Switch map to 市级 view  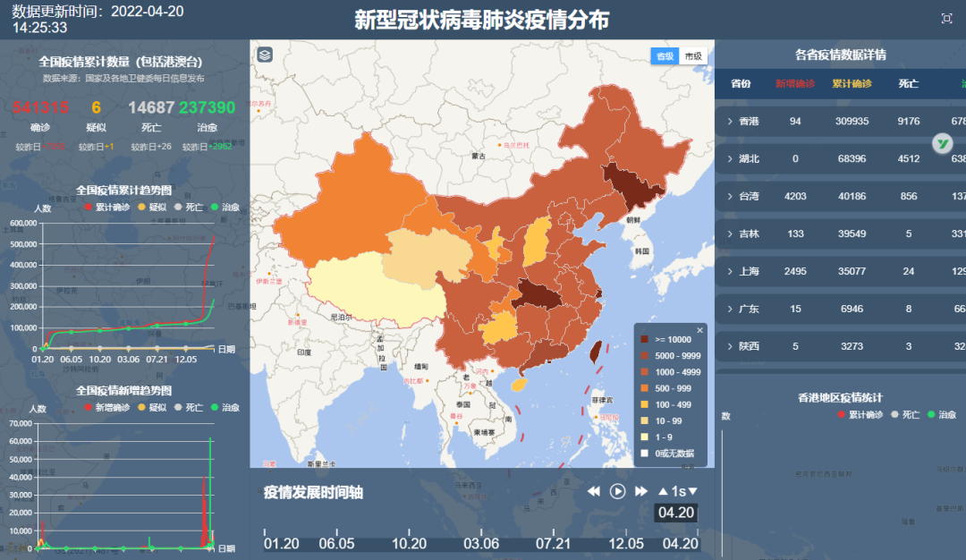coord(693,55)
